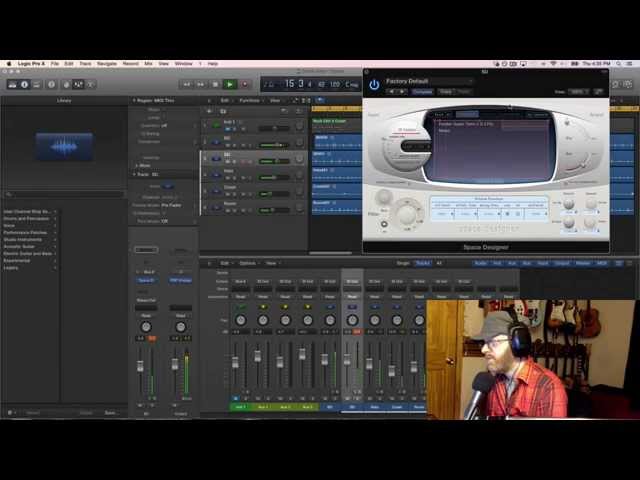Click the Aux 1 channel pan knob in mixer

241,320
